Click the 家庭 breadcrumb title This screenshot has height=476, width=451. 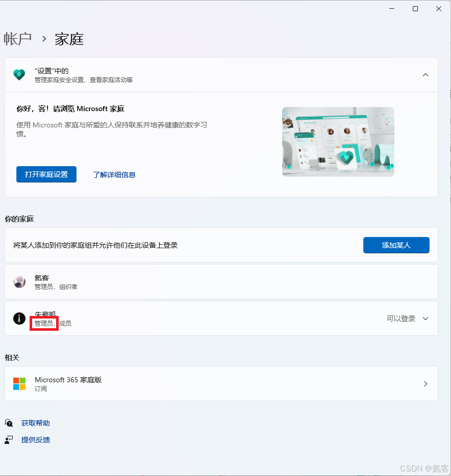coord(69,39)
